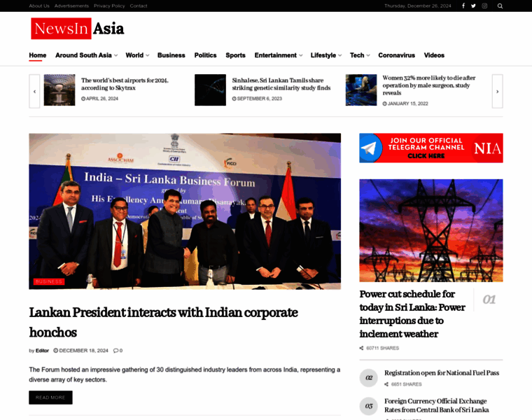Open 'Sinhalese, Sri Lankan Tamils share' headline
Viewport: 532px width, 420px height.
(281, 84)
